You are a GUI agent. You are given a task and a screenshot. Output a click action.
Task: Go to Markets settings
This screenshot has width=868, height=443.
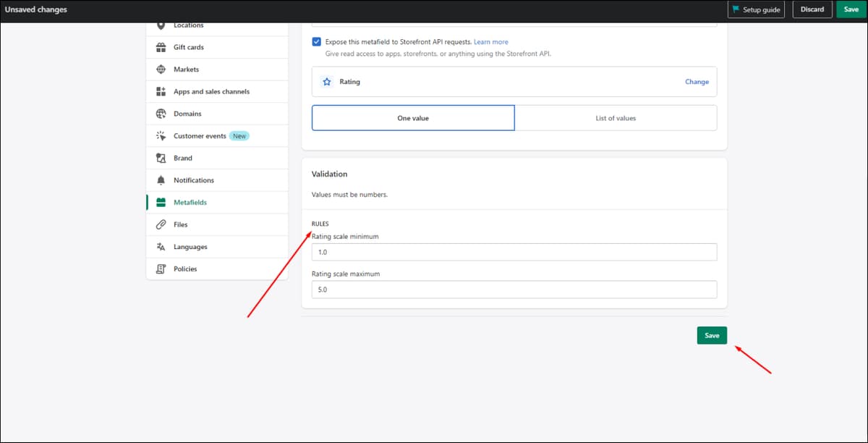pos(217,69)
